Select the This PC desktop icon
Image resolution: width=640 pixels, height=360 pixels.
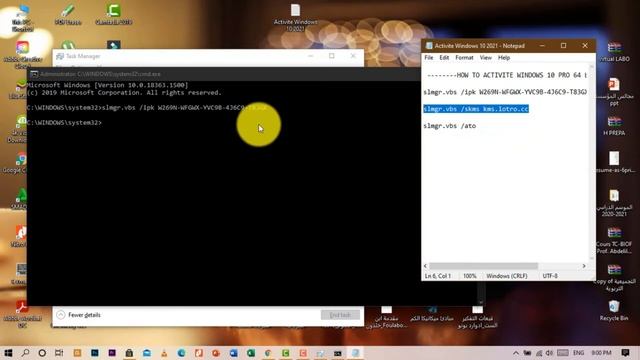pos(22,17)
